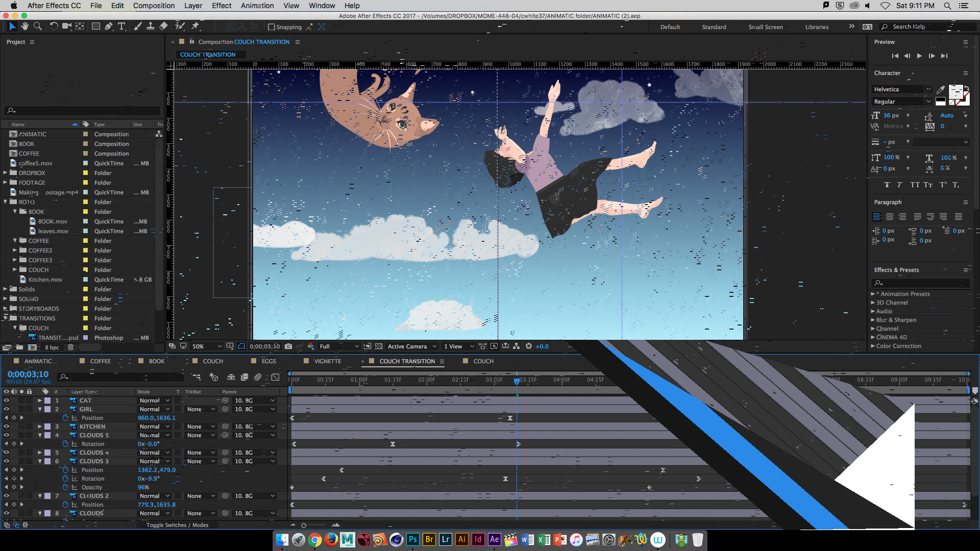980x551 pixels.
Task: Select the Rotation tool
Action: (54, 27)
